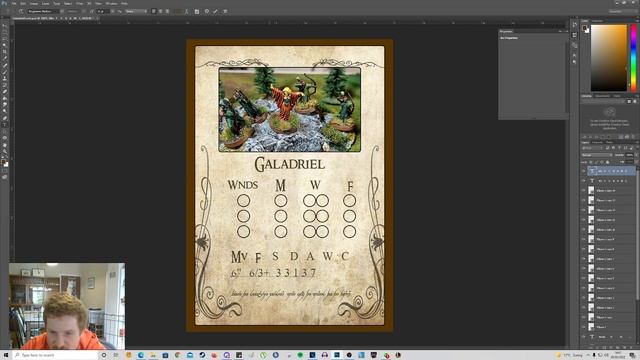The height and width of the screenshot is (360, 640).
Task: Left align the text
Action: point(153,11)
